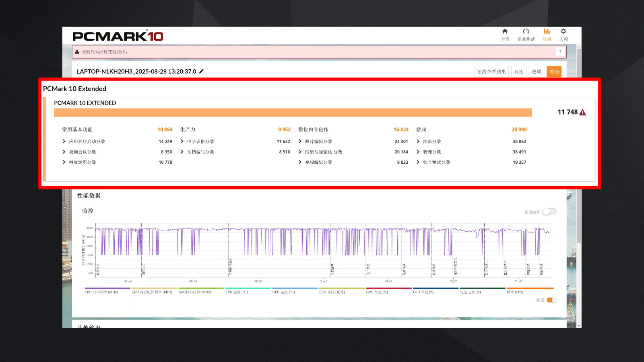Viewport: 644px width, 362px height.
Task: Click the 01:40 time tick on chart
Action: click(x=128, y=282)
